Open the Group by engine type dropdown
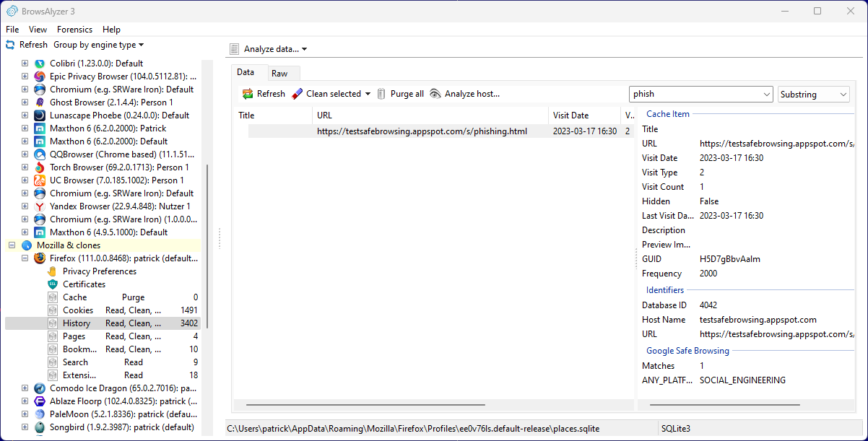868x441 pixels. (x=98, y=45)
